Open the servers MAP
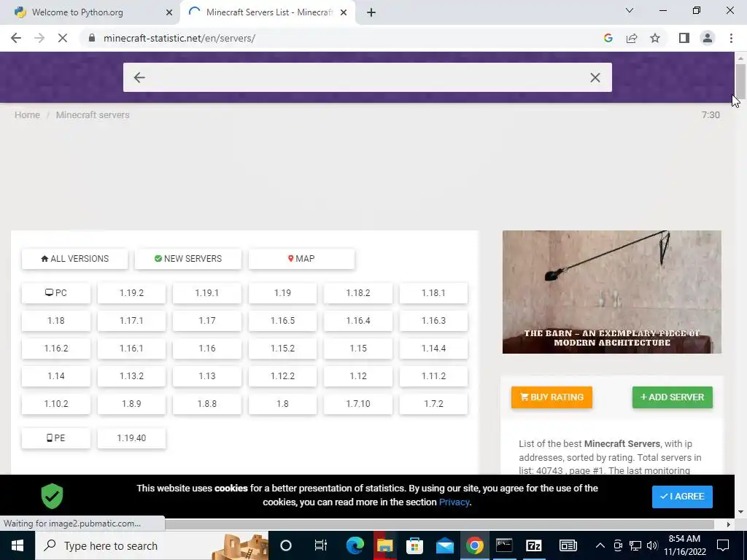This screenshot has height=560, width=747. pyautogui.click(x=301, y=259)
